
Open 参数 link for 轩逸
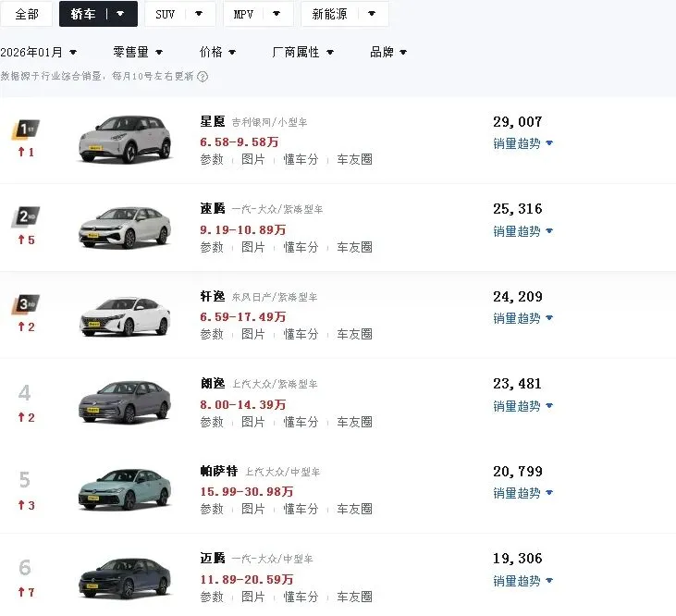(212, 334)
